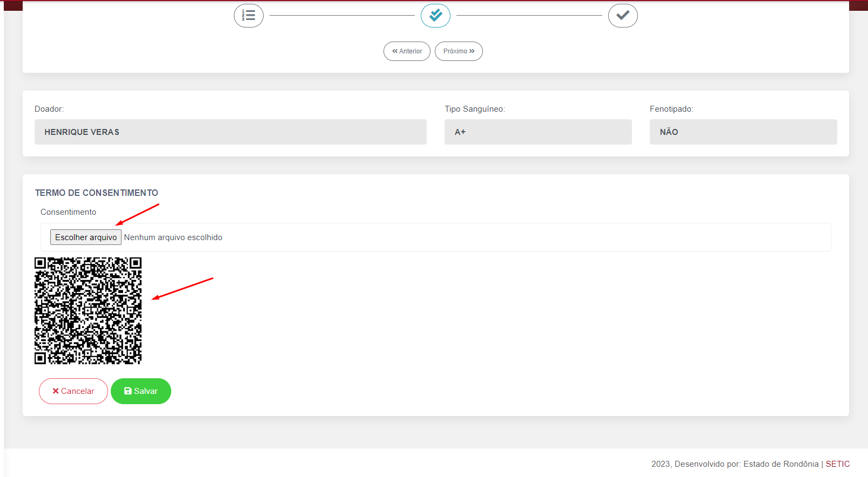Save the consent term with Salvar
Viewport: 868px width, 477px height.
point(141,391)
